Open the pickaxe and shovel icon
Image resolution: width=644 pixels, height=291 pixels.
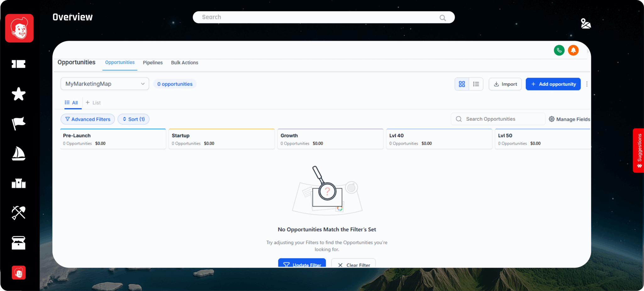[19, 213]
